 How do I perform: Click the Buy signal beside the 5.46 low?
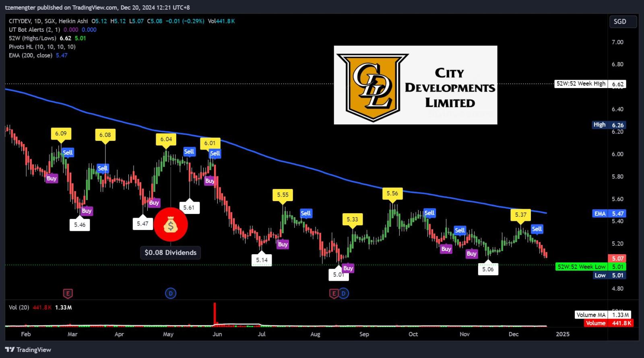(87, 211)
